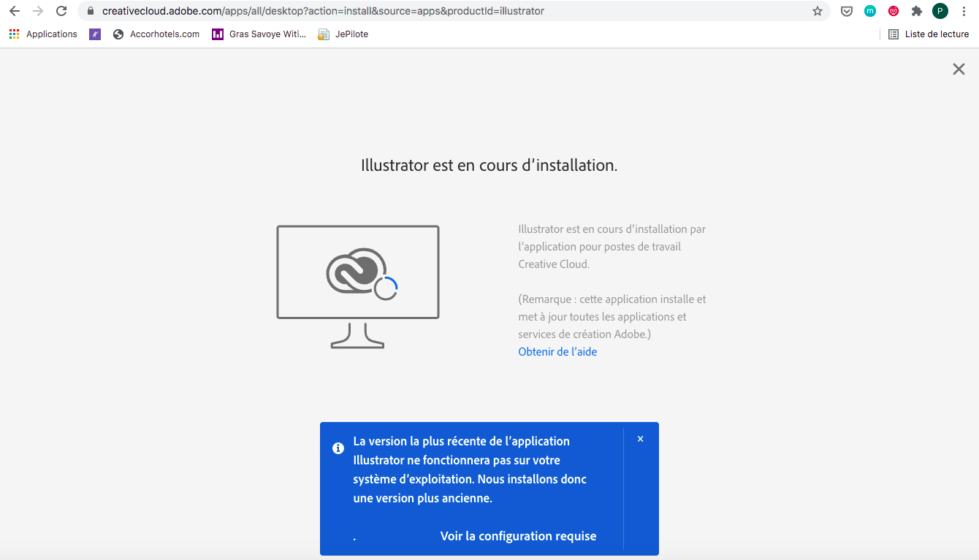This screenshot has width=979, height=560.
Task: Open the JePilote bookmark
Action: click(x=343, y=34)
